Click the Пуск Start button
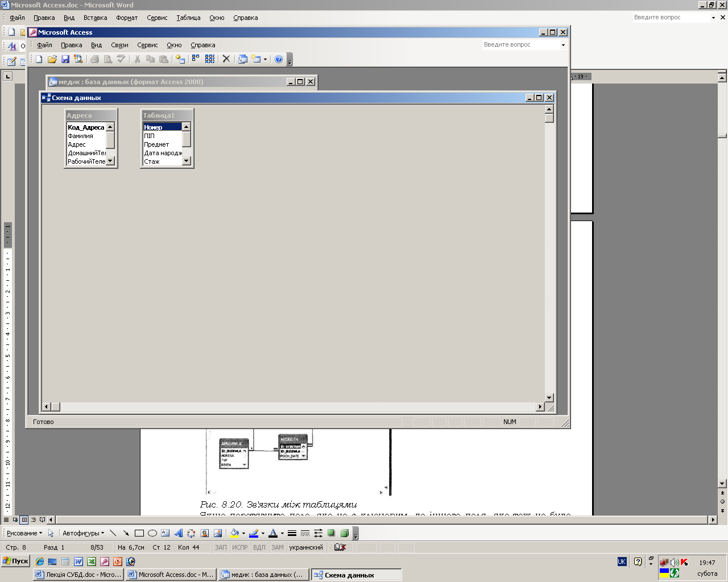Image resolution: width=728 pixels, height=582 pixels. click(x=15, y=561)
